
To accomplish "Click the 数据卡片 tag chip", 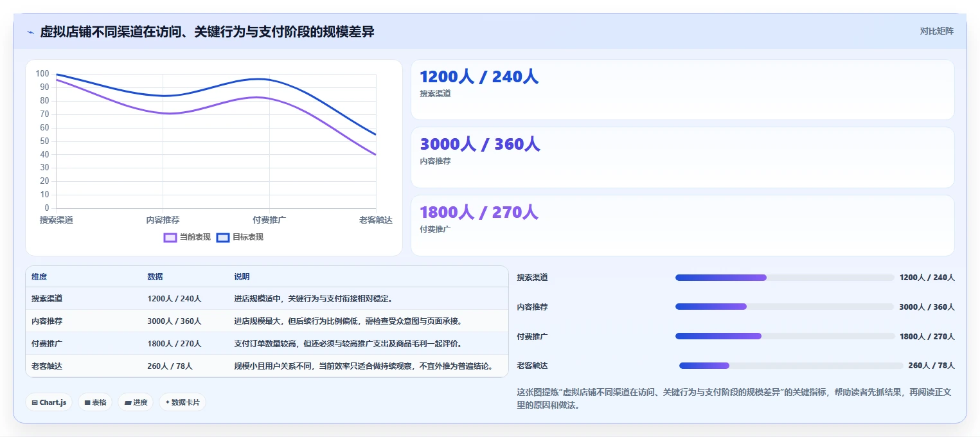I will (x=183, y=402).
